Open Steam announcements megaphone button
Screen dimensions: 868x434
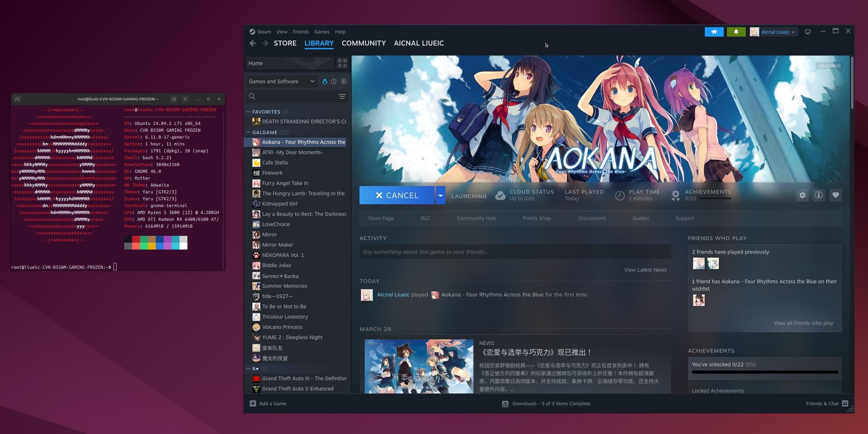click(x=714, y=32)
